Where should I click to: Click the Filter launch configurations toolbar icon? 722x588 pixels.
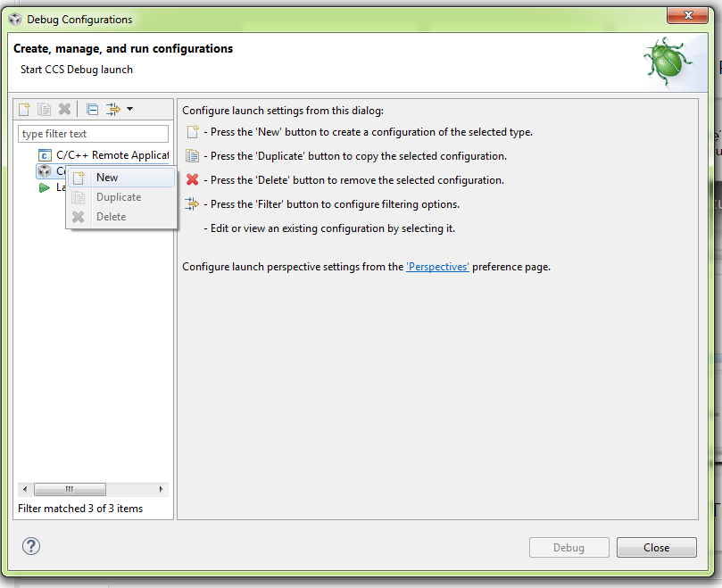click(x=112, y=109)
